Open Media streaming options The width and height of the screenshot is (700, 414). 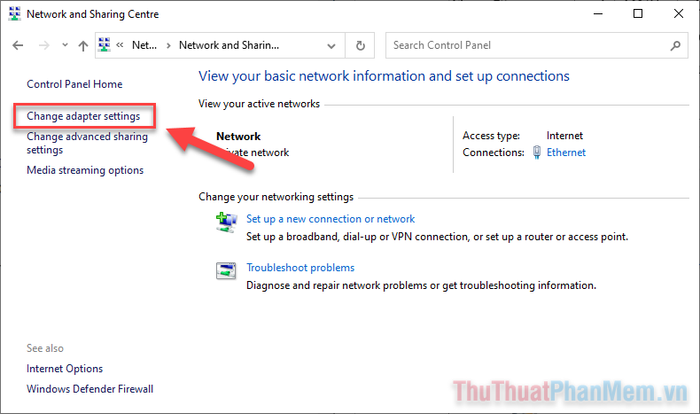pos(85,170)
